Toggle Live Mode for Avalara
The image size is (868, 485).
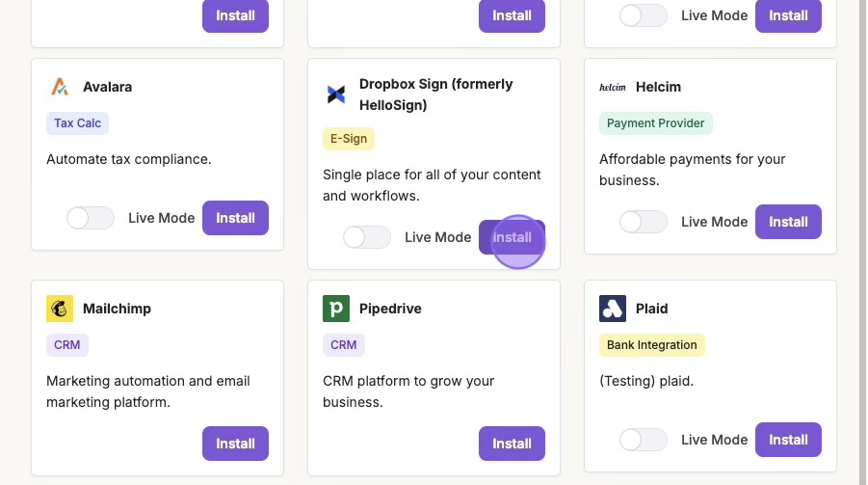pos(90,218)
